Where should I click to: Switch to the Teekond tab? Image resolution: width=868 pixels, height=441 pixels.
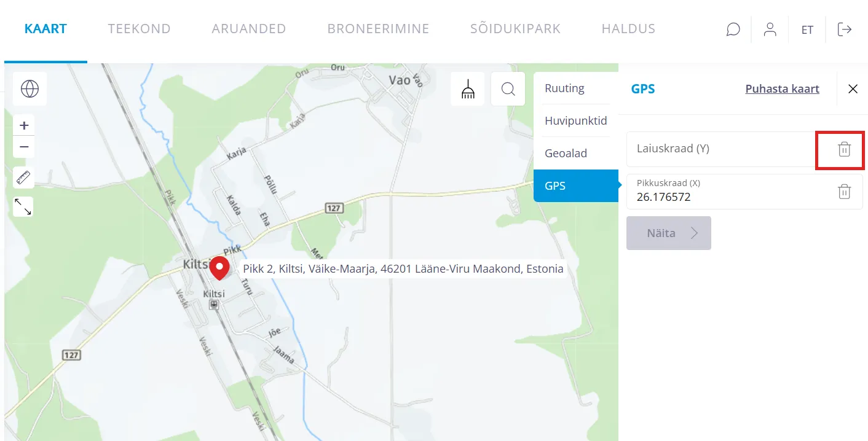(140, 29)
